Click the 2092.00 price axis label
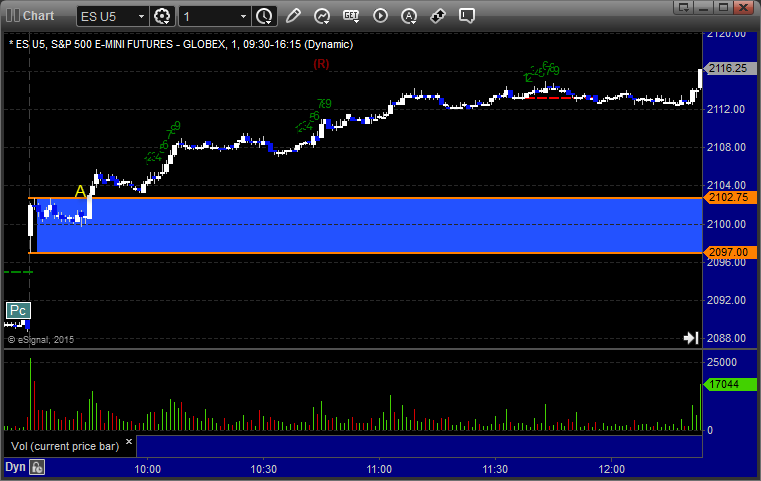The width and height of the screenshot is (761, 481). click(726, 300)
